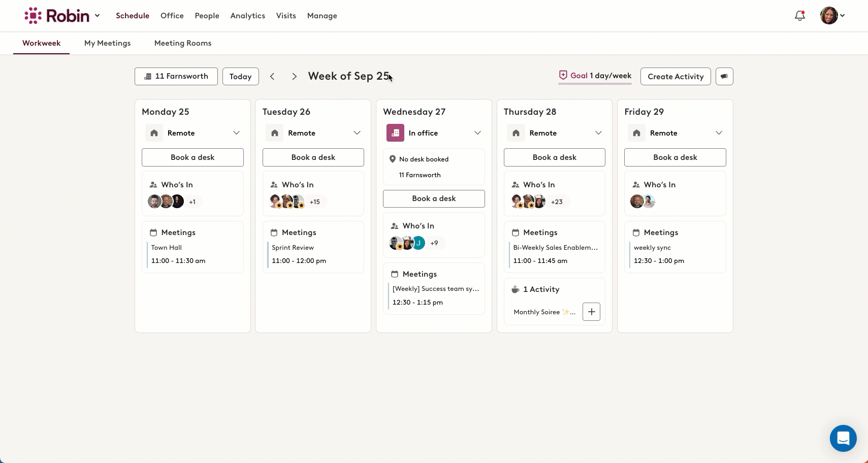Click Friday's Who's In avatars
Screen dimensions: 868x463
643,202
